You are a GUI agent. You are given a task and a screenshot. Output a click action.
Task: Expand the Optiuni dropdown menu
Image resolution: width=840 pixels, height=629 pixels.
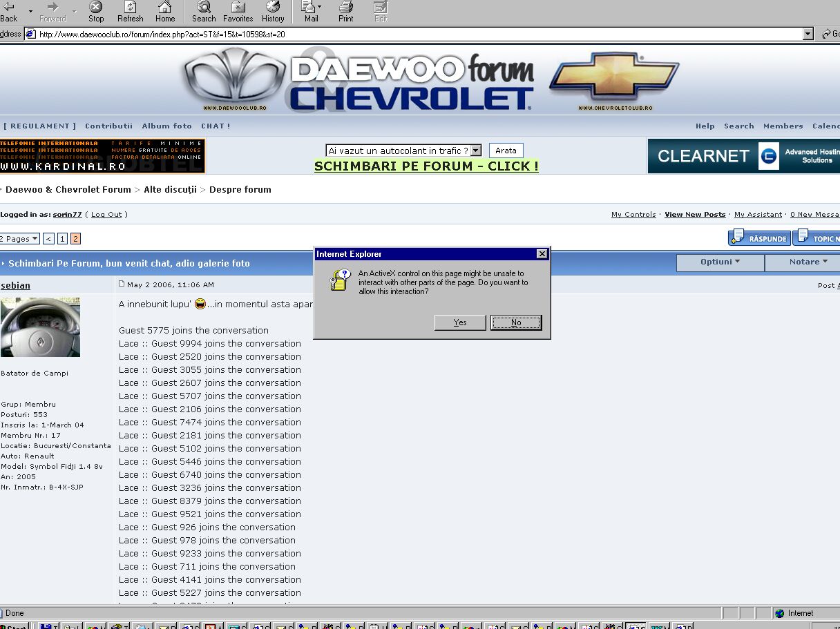pyautogui.click(x=720, y=262)
